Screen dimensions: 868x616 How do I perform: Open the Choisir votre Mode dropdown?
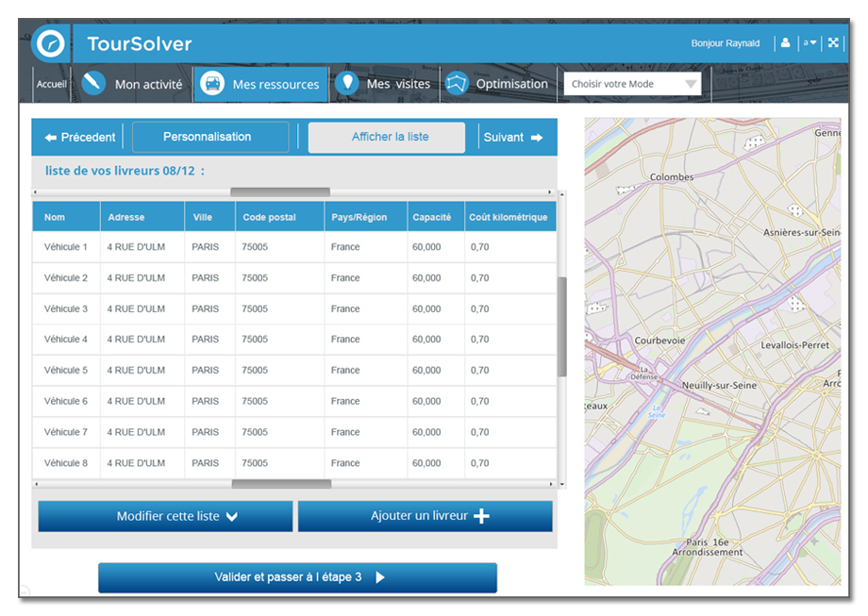point(633,84)
